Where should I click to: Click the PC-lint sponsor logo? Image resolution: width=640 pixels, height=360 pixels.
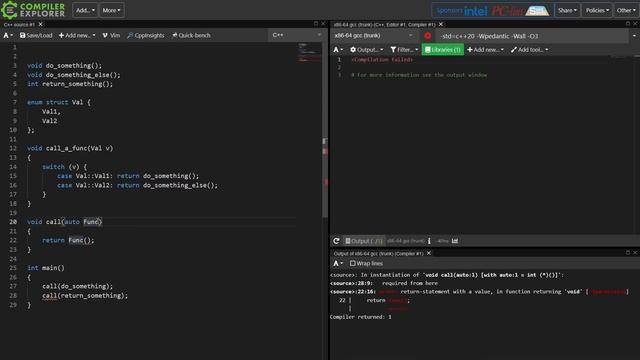pos(507,11)
